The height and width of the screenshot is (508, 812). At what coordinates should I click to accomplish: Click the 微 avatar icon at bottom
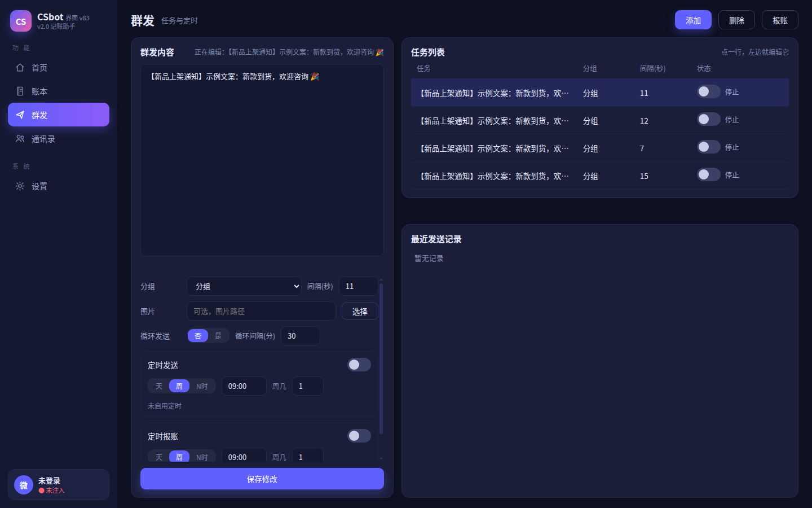tap(24, 485)
